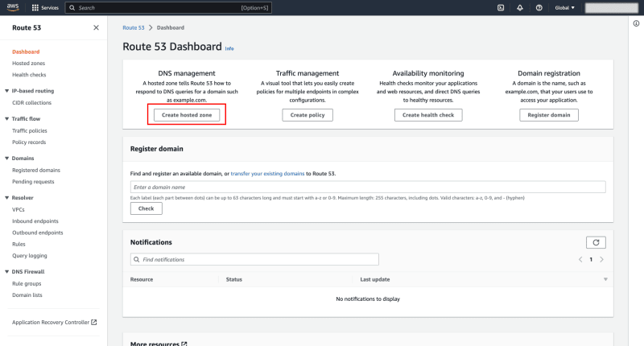Click the Enter a domain name field

368,187
